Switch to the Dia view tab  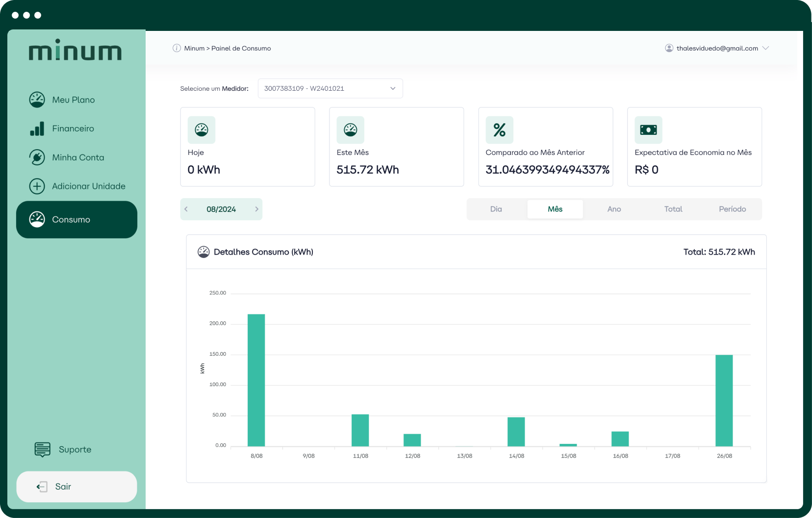point(496,209)
